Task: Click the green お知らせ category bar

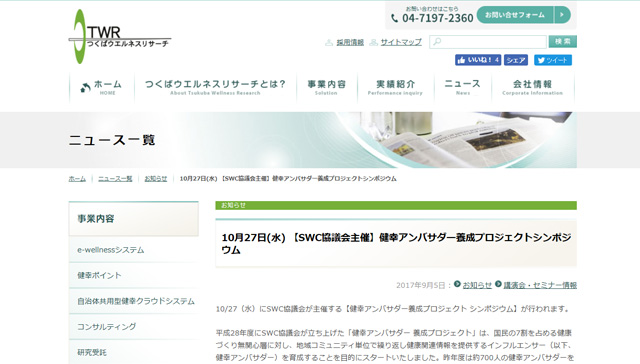Action: coord(396,205)
